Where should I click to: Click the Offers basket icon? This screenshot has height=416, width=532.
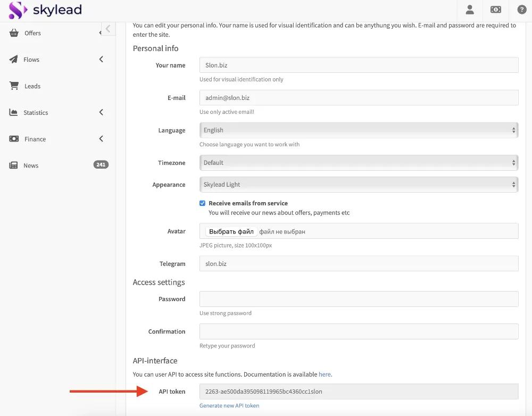tap(14, 33)
